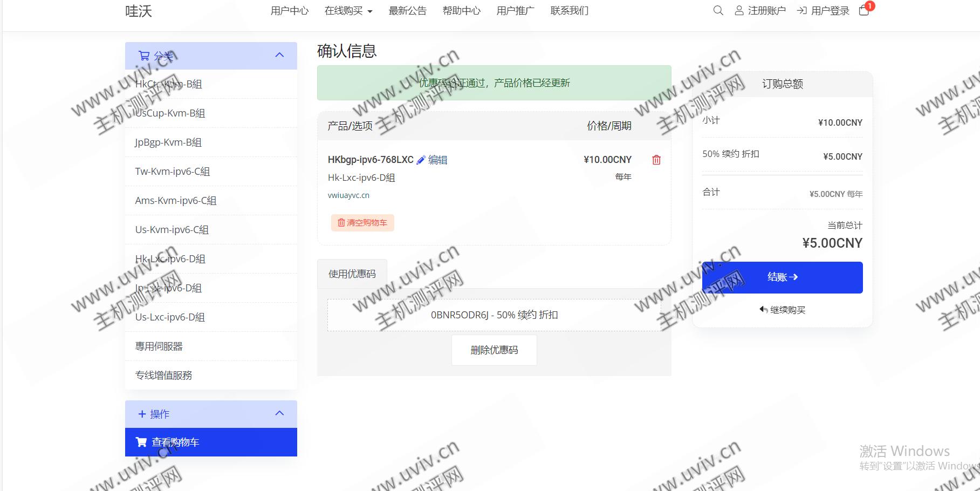Click 清空购物车 to empty the cart
Screen dimensions: 980x491
[362, 223]
